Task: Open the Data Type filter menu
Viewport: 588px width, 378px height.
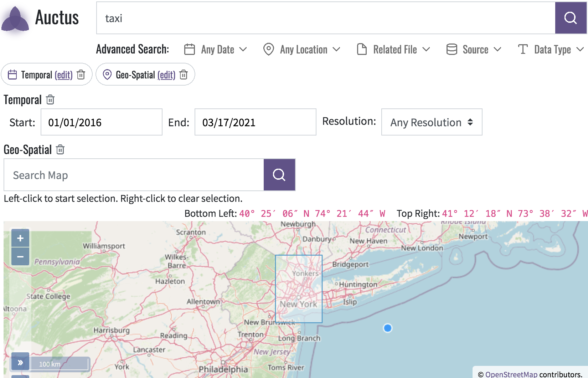Action: (x=551, y=49)
